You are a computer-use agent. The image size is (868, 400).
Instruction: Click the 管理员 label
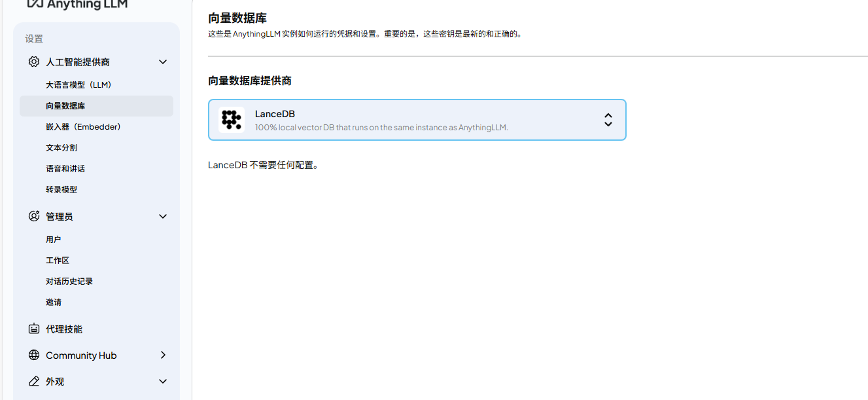[60, 216]
